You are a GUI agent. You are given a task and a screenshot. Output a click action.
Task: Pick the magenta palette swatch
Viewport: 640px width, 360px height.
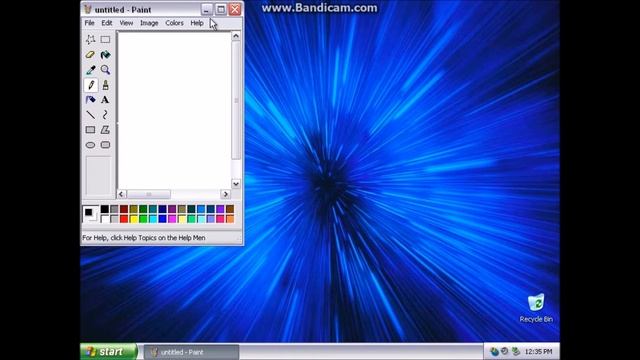(172, 219)
